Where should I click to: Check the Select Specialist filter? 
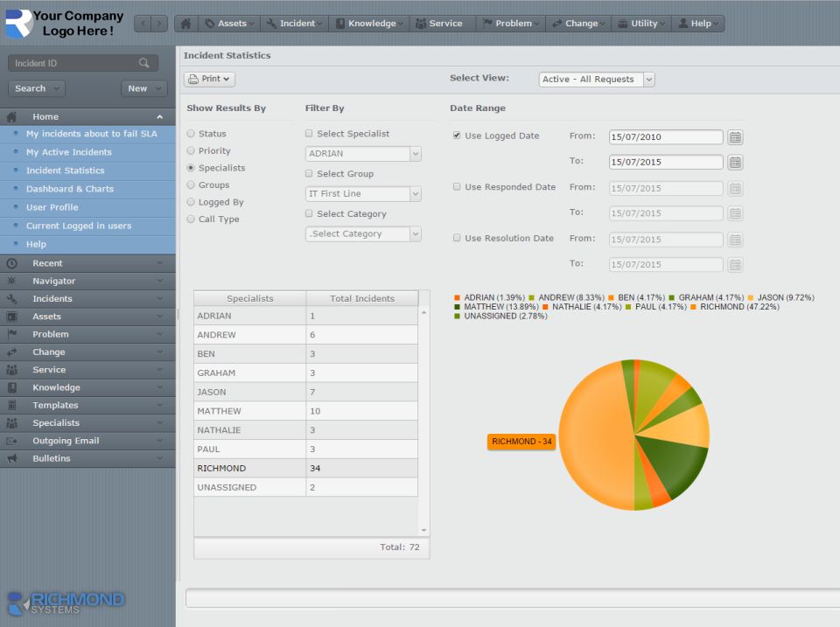pyautogui.click(x=308, y=133)
